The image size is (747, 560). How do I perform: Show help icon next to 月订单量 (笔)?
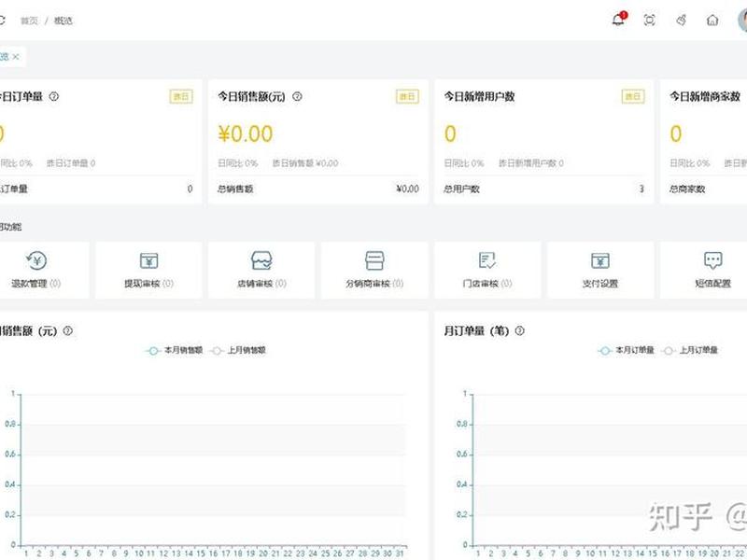point(520,330)
